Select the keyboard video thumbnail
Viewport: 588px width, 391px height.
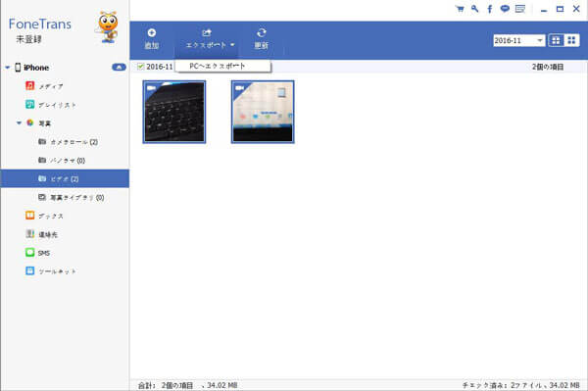(x=174, y=112)
